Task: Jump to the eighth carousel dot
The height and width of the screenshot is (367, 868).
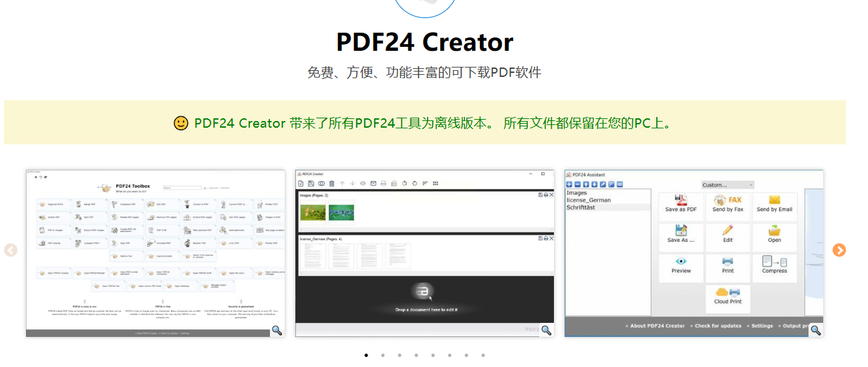Action: pos(483,356)
